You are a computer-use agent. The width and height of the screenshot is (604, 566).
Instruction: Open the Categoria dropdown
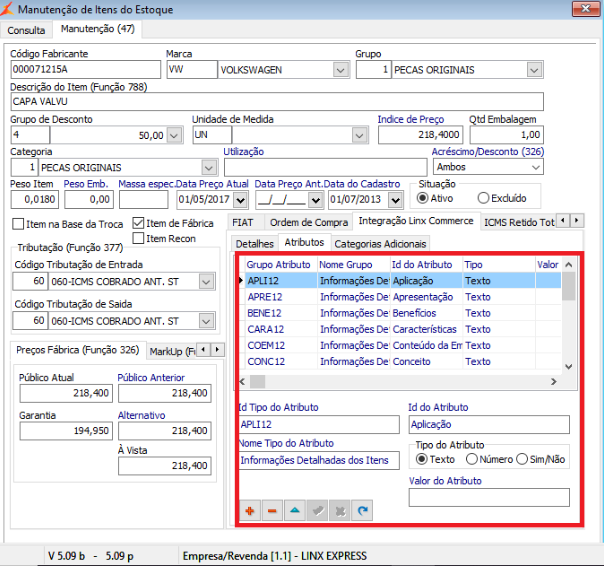tap(209, 168)
